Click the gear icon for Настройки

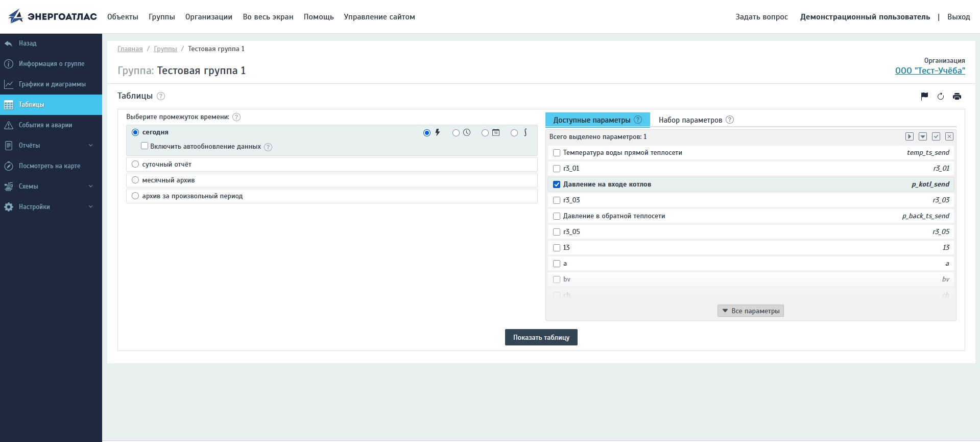point(9,207)
